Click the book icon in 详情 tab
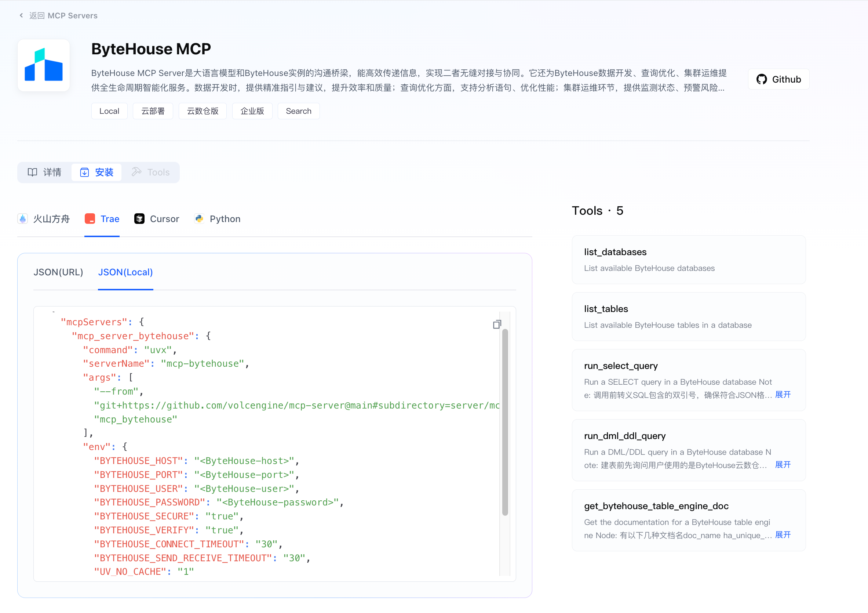 click(x=33, y=172)
